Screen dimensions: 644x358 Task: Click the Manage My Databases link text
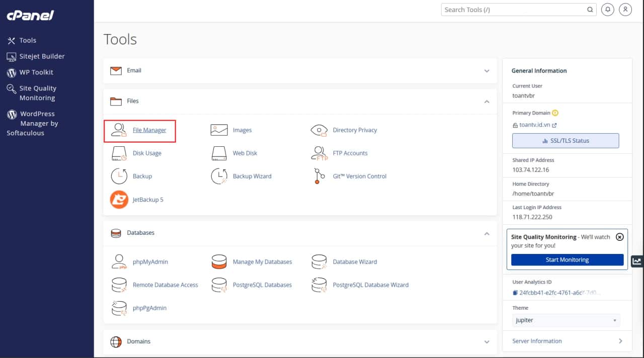click(x=262, y=262)
